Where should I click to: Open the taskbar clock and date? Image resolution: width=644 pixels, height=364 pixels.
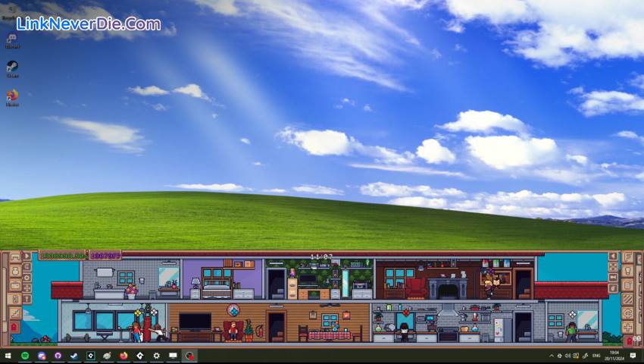[614, 356]
